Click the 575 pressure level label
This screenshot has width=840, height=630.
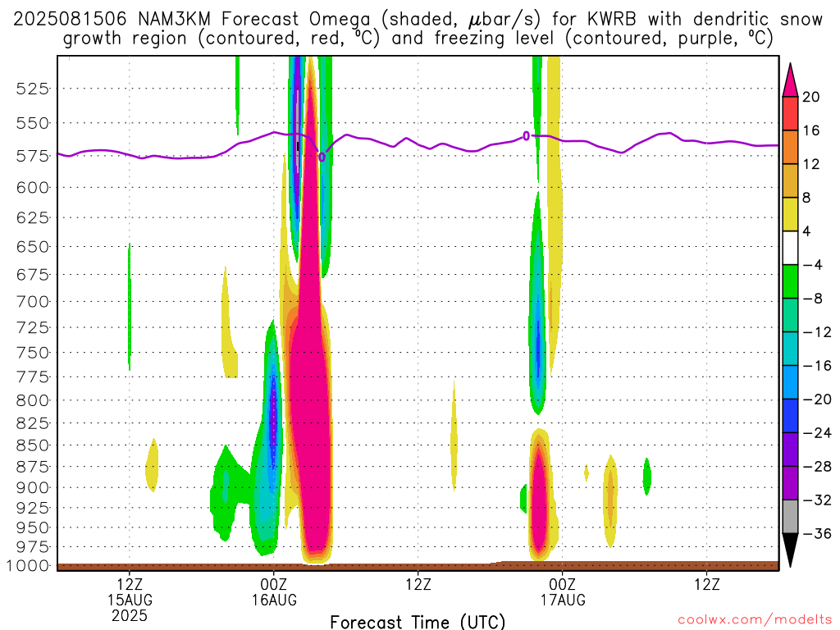(x=33, y=156)
